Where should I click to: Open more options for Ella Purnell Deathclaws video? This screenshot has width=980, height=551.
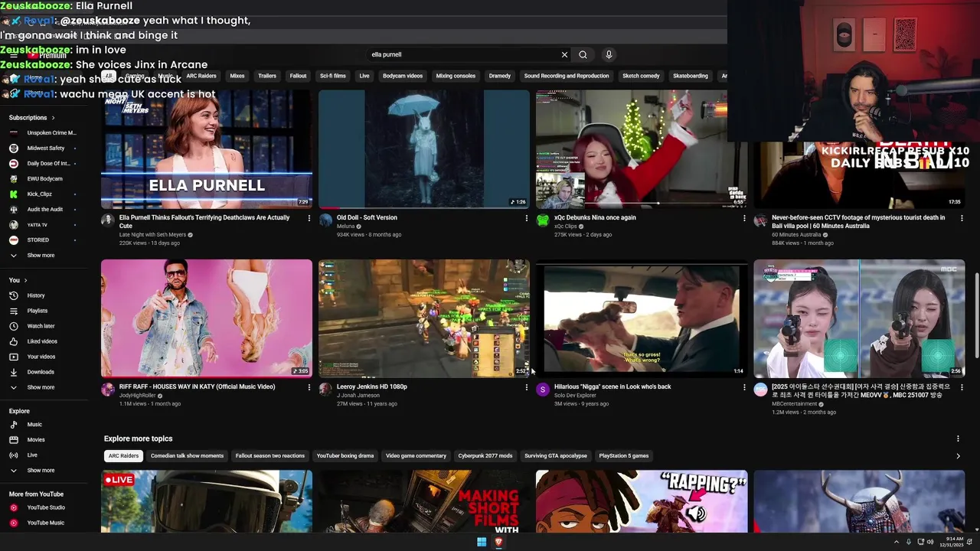(x=309, y=218)
